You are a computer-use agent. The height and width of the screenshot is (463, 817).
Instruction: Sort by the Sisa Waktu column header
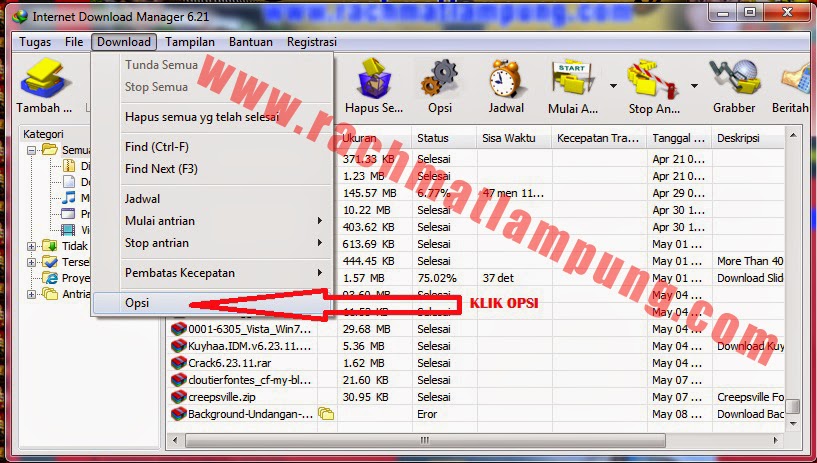click(514, 138)
